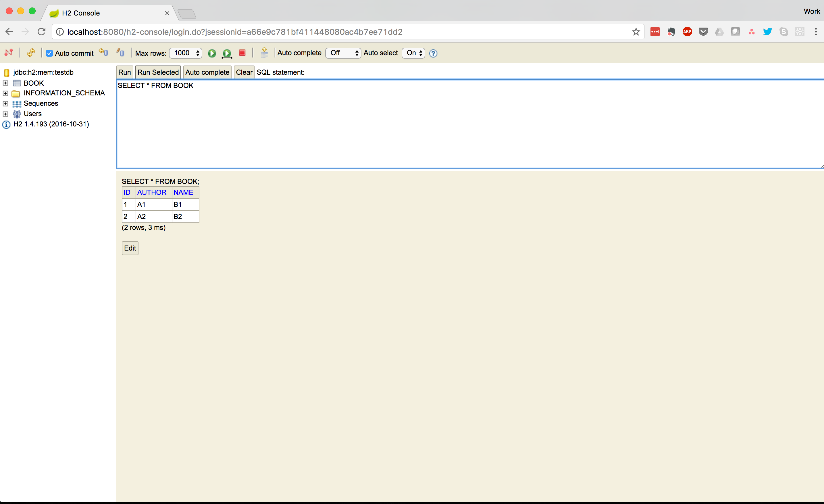The height and width of the screenshot is (504, 824).
Task: Open the Auto select On dropdown
Action: coord(413,53)
